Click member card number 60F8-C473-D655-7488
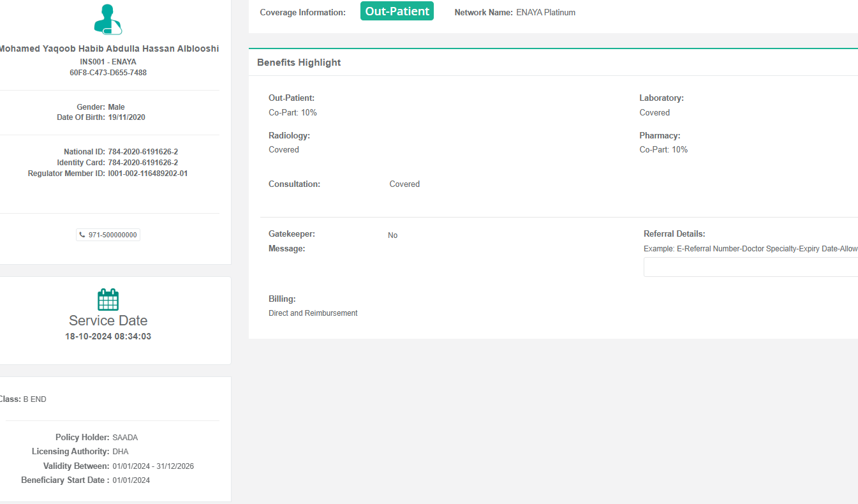Viewport: 858px width, 504px height. (x=108, y=73)
